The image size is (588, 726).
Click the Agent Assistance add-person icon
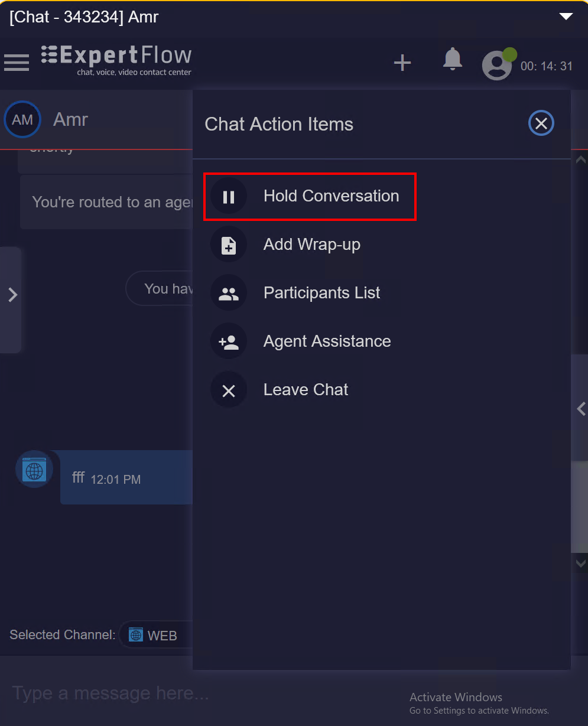coord(229,342)
